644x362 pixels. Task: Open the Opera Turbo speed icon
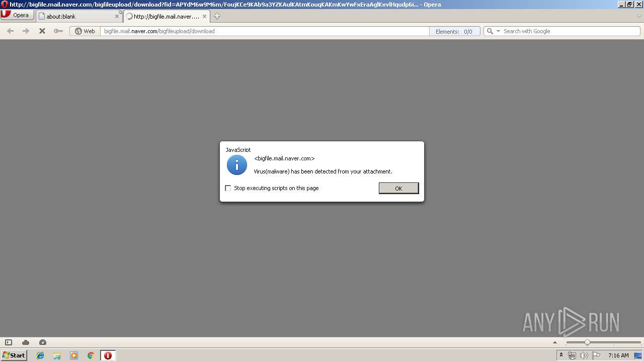(43, 342)
